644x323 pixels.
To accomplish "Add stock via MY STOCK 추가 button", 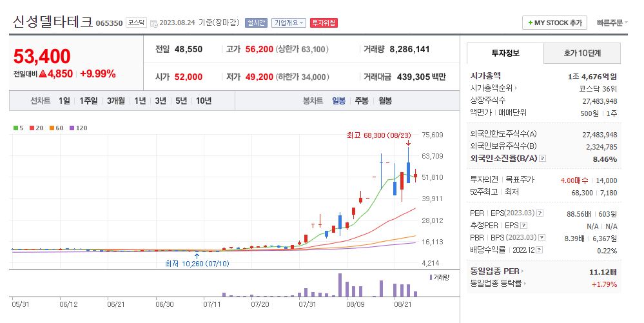I will 554,23.
